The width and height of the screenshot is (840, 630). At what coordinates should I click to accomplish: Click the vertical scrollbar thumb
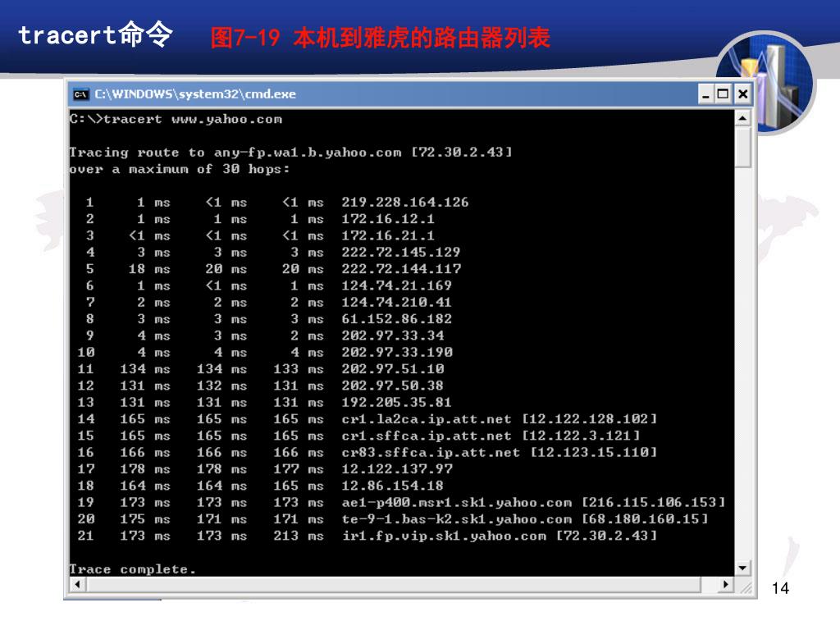742,147
